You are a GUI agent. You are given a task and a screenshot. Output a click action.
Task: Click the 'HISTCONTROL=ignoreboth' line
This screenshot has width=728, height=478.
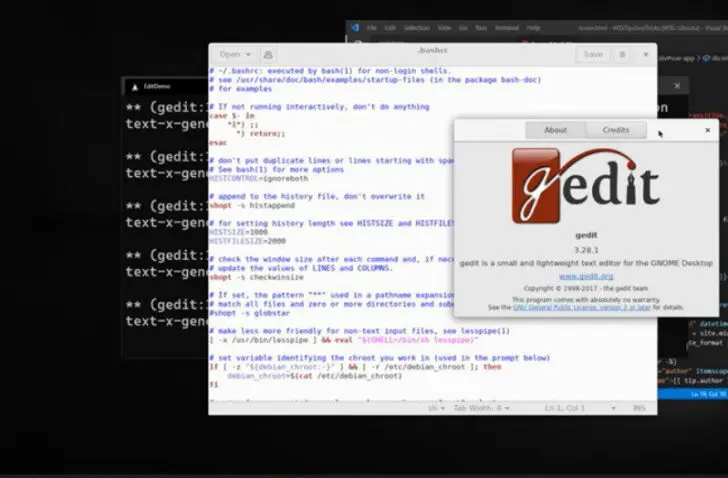tap(259, 179)
